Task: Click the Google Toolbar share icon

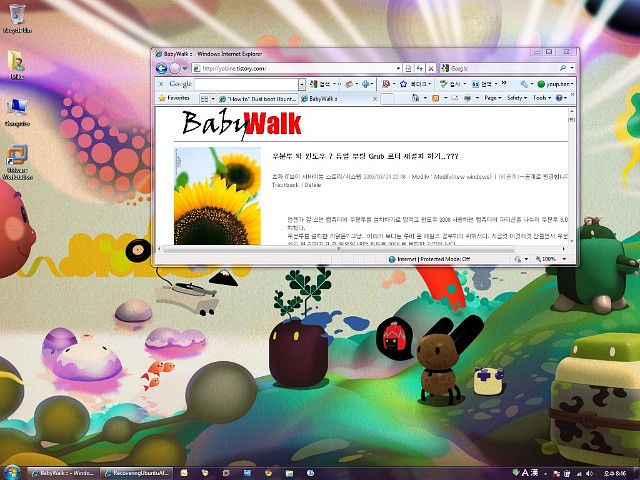Action: (349, 84)
